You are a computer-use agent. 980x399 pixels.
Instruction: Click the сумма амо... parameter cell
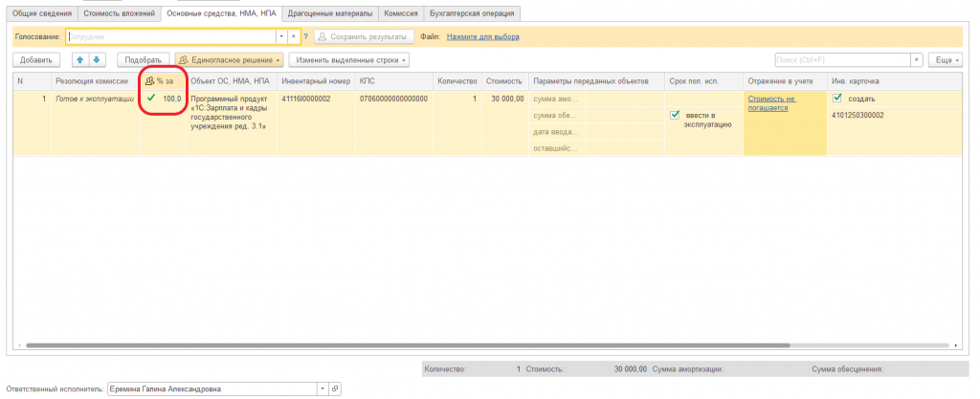[557, 99]
